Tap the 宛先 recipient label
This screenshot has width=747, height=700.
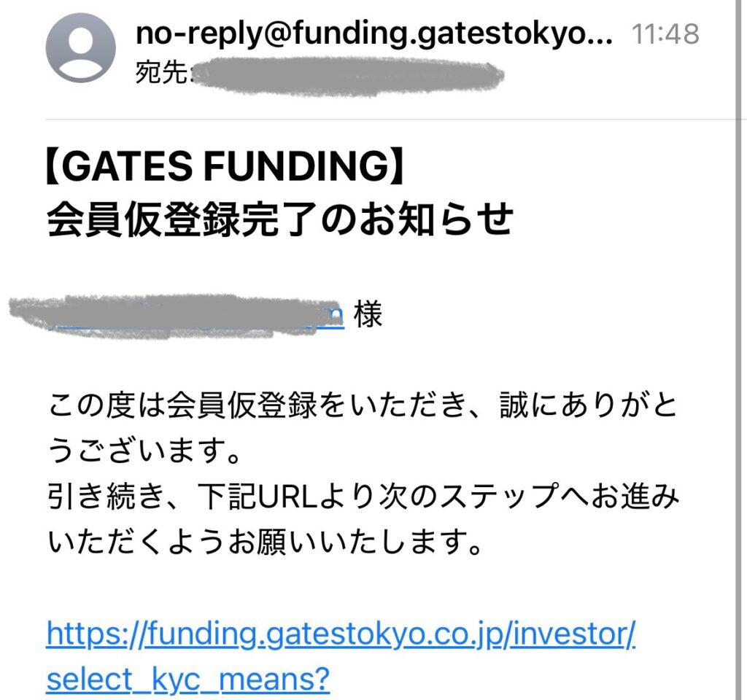[161, 73]
